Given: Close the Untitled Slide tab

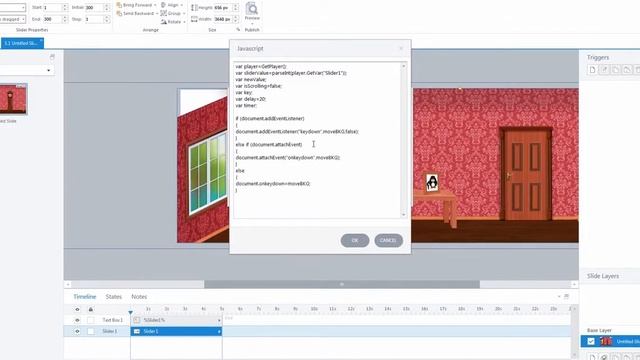Looking at the screenshot, I should [41, 41].
